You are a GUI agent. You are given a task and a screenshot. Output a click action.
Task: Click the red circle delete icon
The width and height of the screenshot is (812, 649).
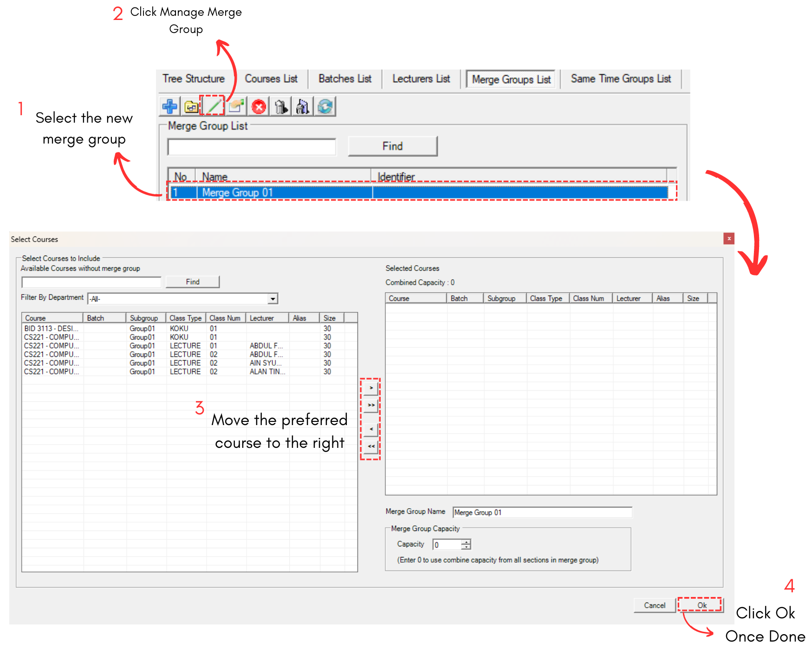tap(259, 107)
